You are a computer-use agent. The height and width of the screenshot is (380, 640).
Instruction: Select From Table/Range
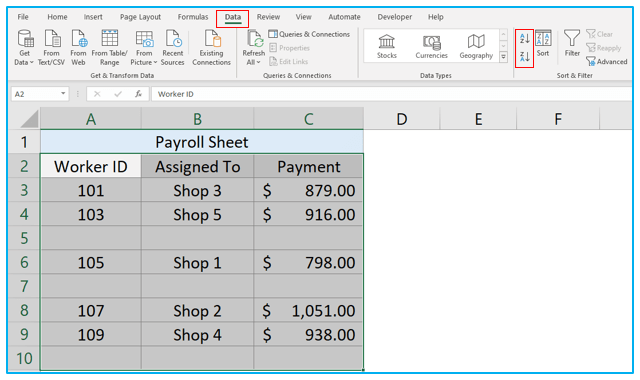click(109, 48)
